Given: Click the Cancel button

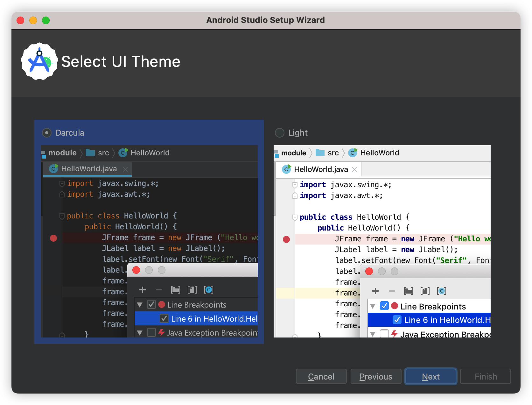Looking at the screenshot, I should [x=321, y=377].
